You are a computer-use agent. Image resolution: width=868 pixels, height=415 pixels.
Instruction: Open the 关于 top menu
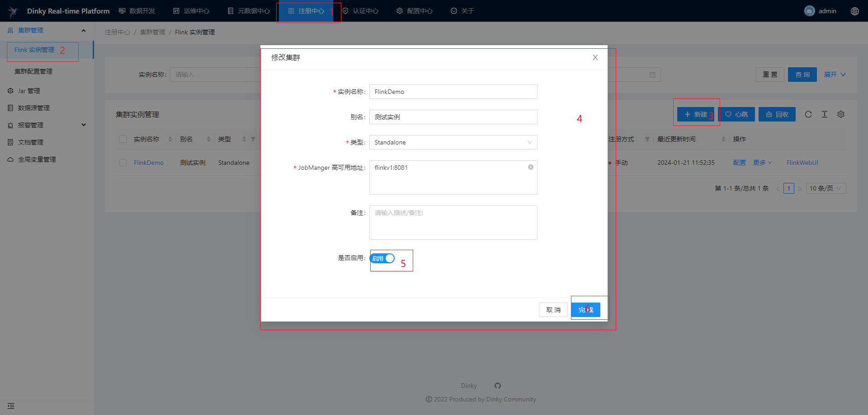462,11
